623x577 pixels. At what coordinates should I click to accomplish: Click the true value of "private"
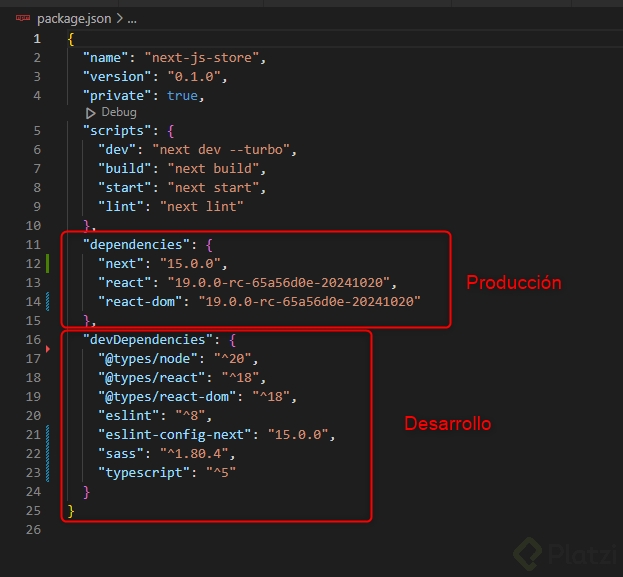point(182,95)
